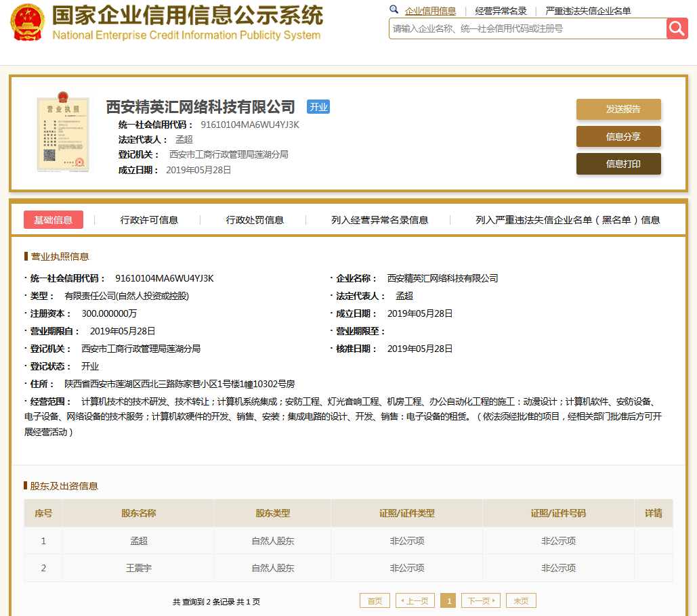
Task: Jump to last page with 末页
Action: pos(521,600)
